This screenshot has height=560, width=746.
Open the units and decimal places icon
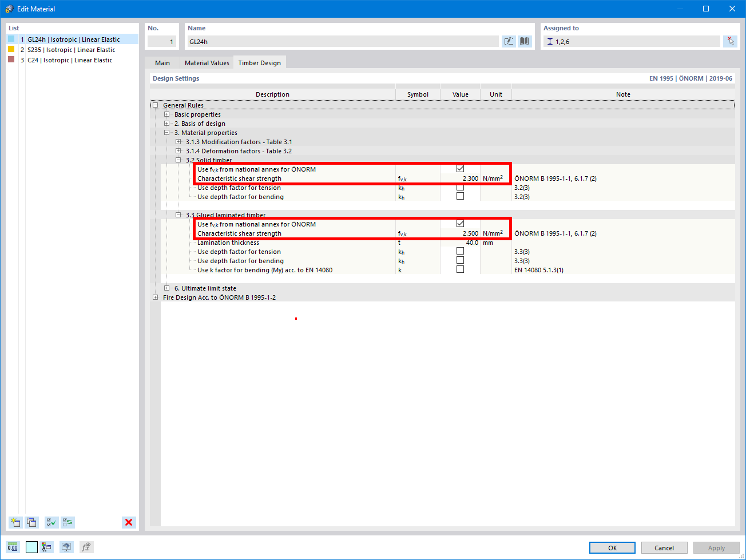(x=13, y=547)
